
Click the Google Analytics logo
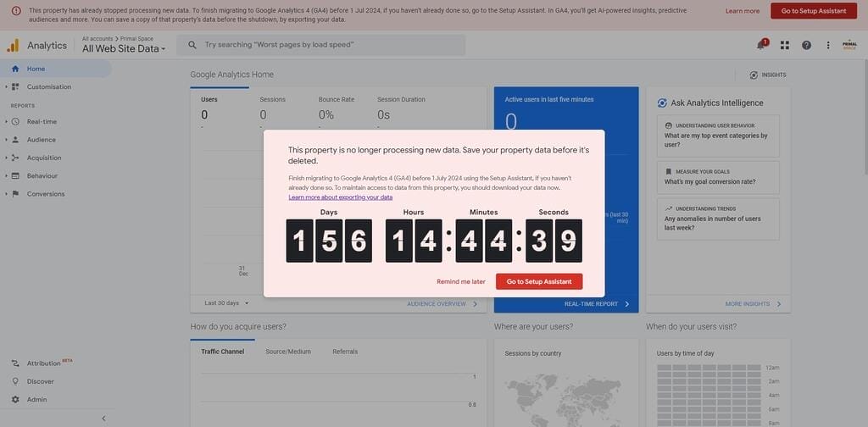13,46
